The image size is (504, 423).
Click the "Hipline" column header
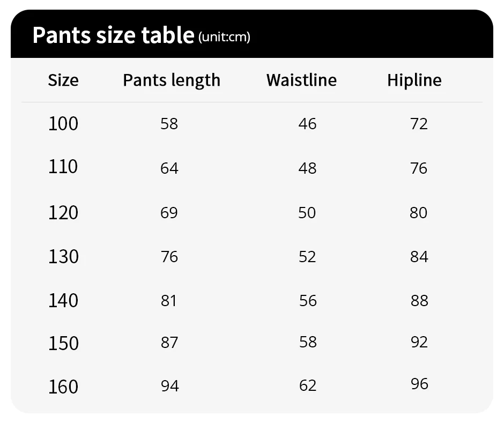pyautogui.click(x=414, y=80)
